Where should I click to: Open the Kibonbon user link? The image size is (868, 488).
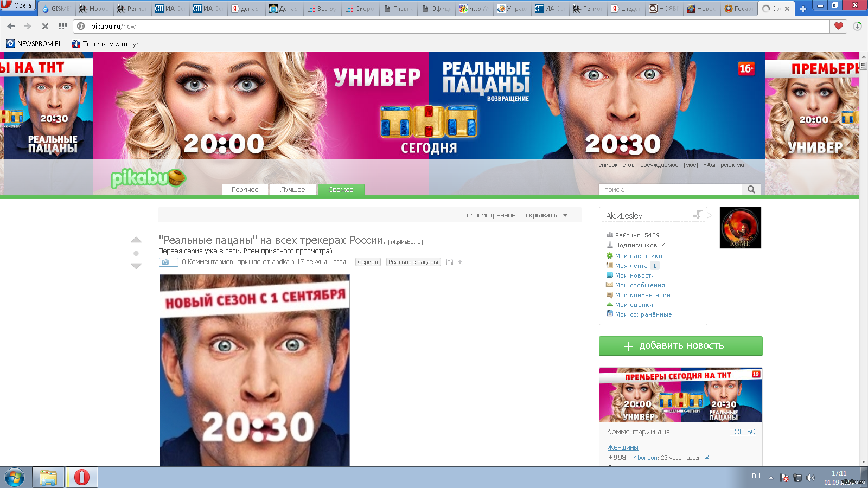pyautogui.click(x=645, y=458)
